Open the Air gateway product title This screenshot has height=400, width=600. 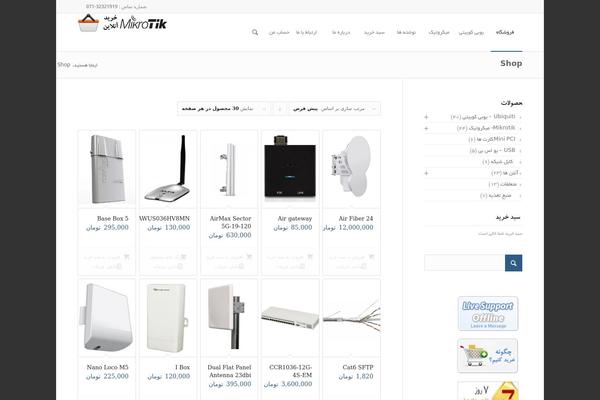pos(295,219)
